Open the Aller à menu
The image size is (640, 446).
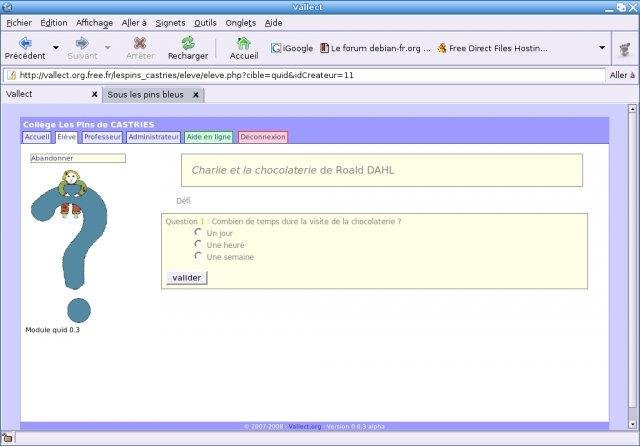point(134,23)
